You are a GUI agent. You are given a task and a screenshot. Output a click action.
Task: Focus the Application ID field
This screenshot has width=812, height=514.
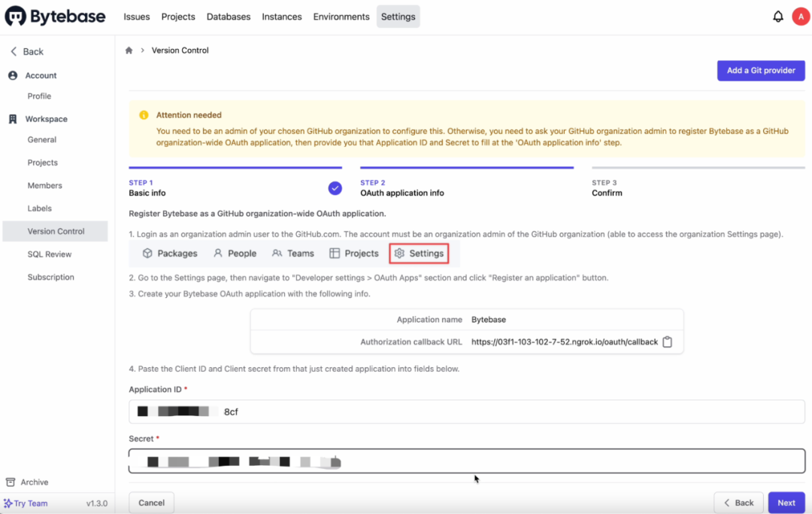click(466, 412)
